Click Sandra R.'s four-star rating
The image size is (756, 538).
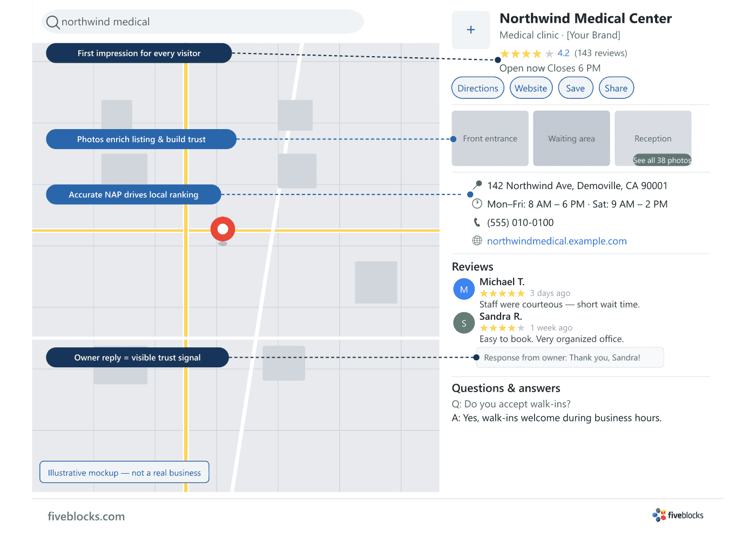click(x=502, y=328)
